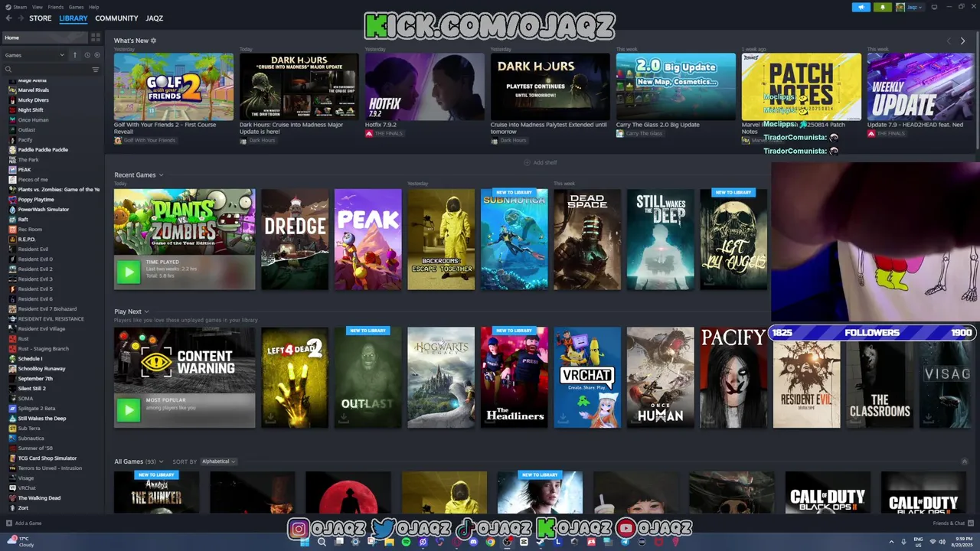Expand the Games category dropdown
The height and width of the screenshot is (551, 980).
pyautogui.click(x=34, y=55)
